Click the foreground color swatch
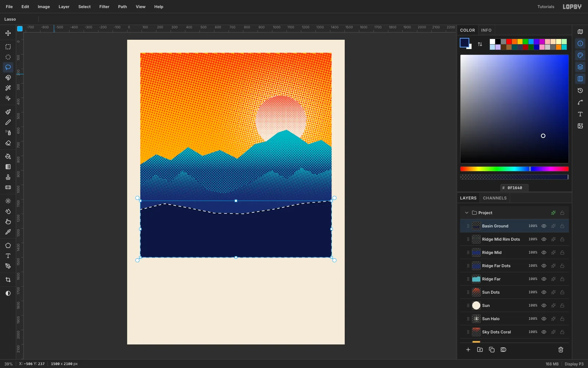The width and height of the screenshot is (588, 368). click(x=465, y=43)
